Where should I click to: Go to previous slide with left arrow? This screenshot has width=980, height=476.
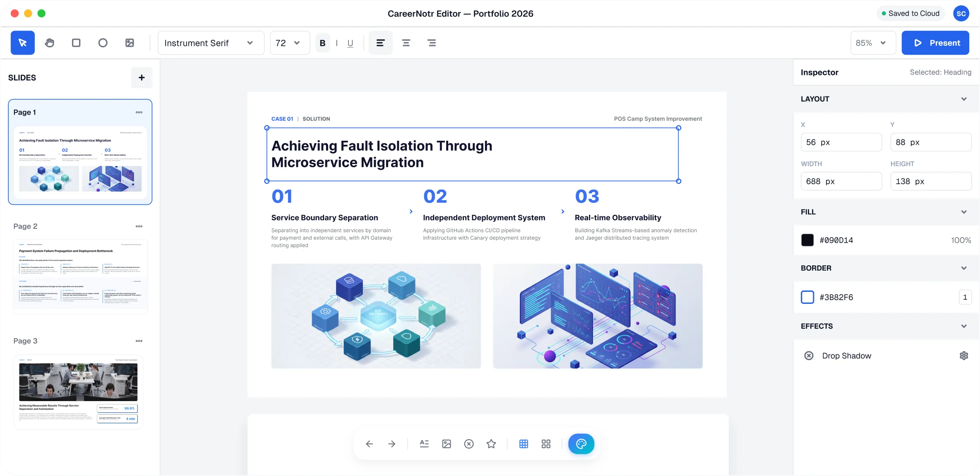[x=370, y=444]
